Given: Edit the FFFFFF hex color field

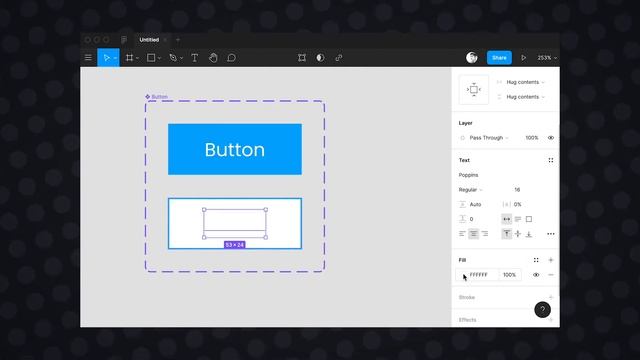Looking at the screenshot, I should (479, 275).
